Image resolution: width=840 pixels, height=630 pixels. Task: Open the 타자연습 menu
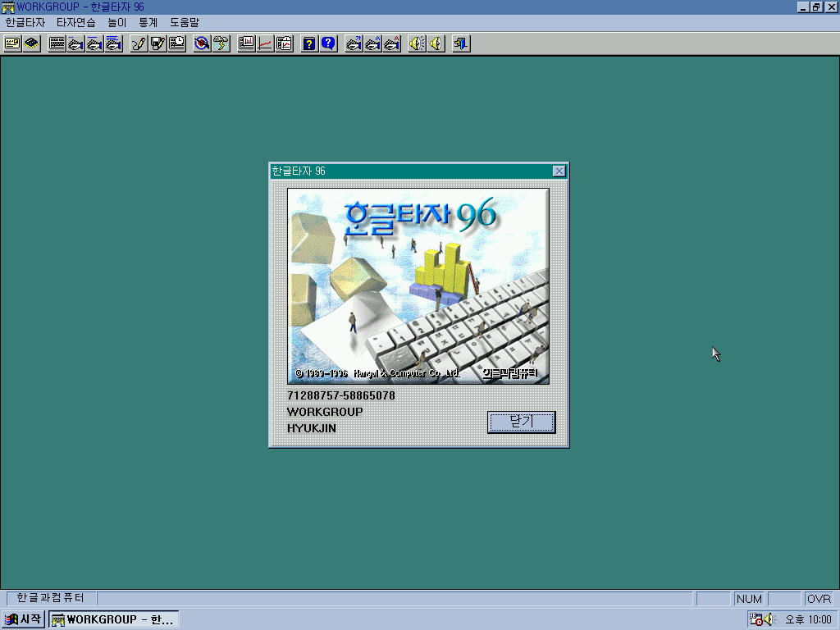click(x=76, y=22)
